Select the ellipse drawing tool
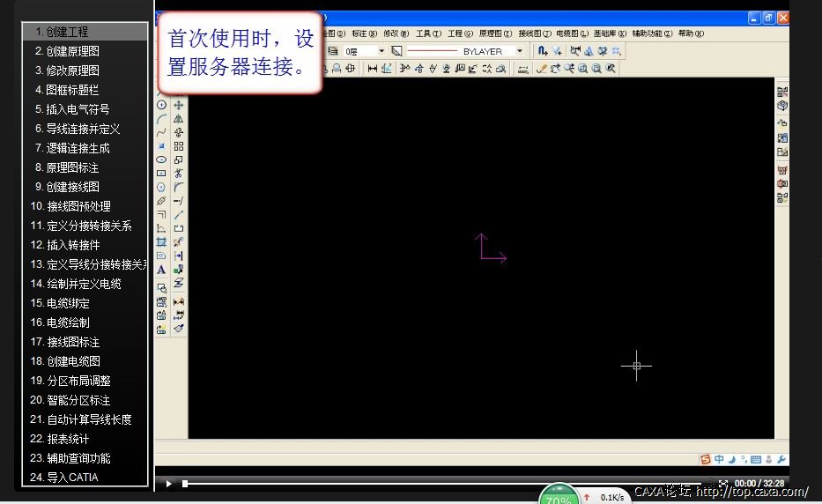 [161, 159]
